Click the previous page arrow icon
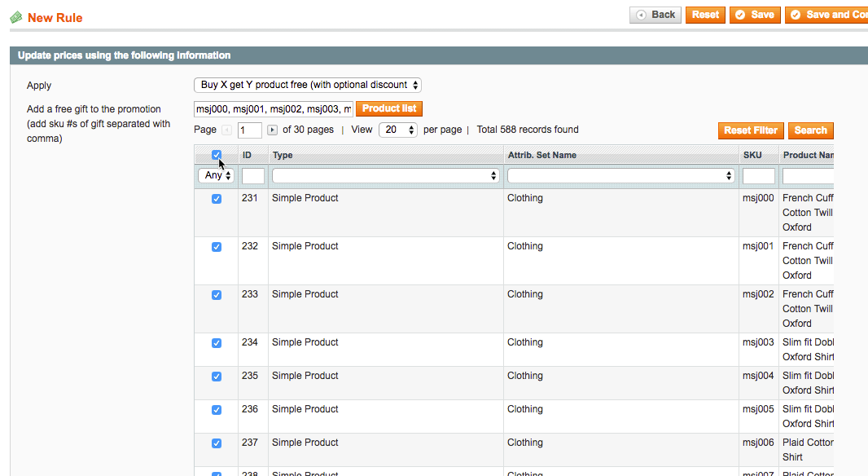The image size is (868, 476). [x=227, y=130]
